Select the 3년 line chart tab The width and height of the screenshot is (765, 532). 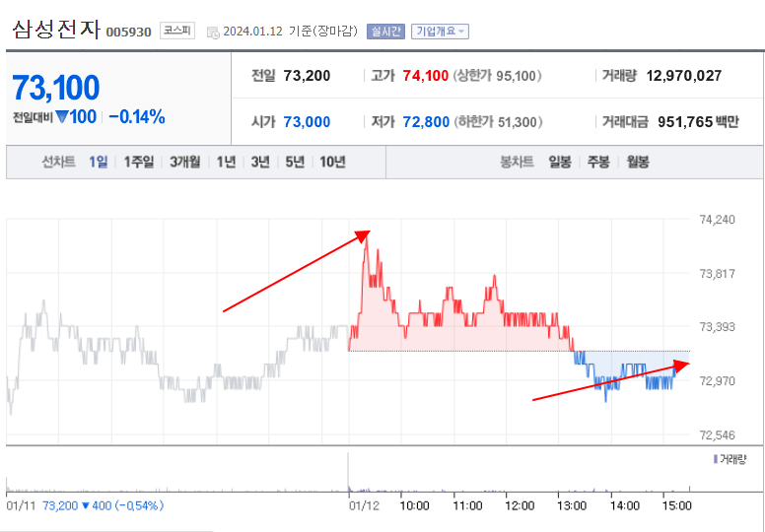[x=260, y=162]
